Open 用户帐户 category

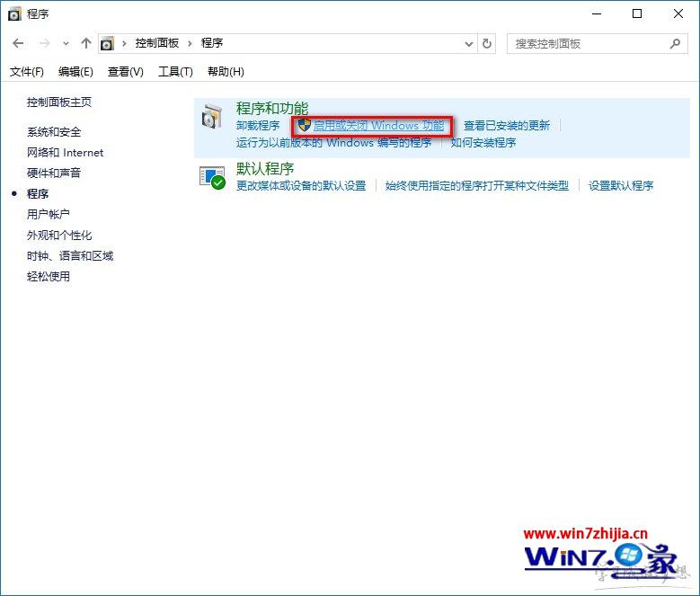pyautogui.click(x=49, y=214)
